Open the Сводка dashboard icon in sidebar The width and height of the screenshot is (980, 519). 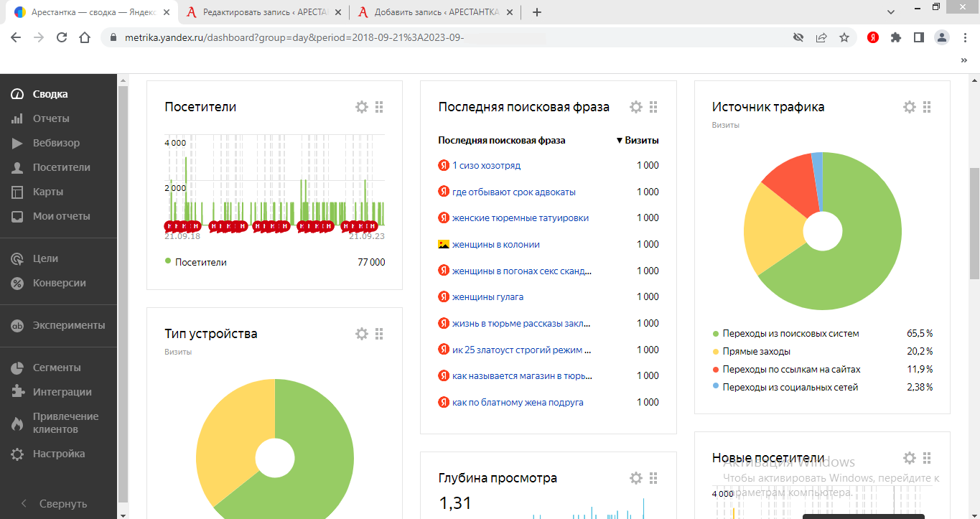18,94
